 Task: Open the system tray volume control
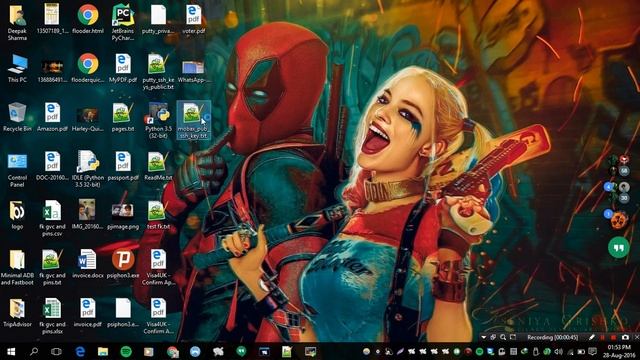[x=559, y=351]
